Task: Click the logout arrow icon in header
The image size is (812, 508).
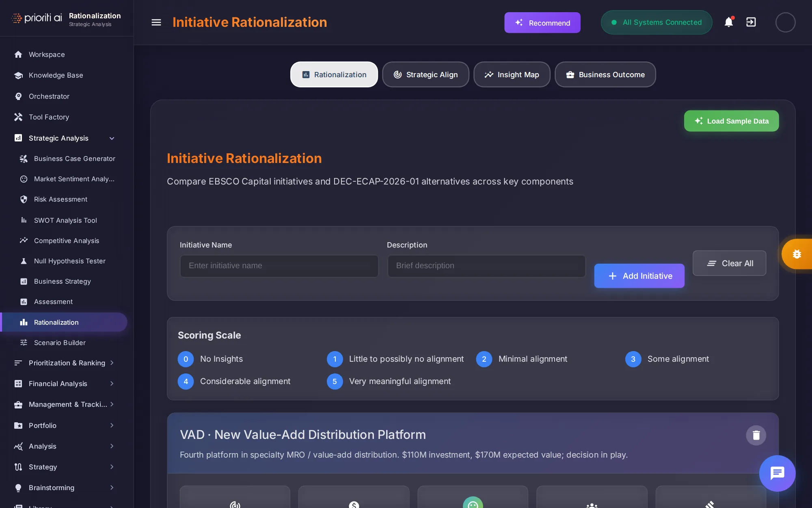Action: click(x=751, y=22)
